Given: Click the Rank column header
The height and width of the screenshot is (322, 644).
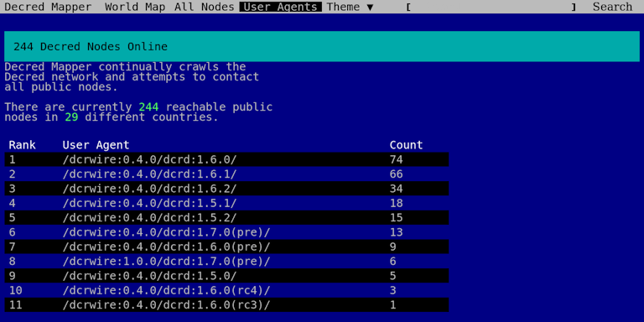Looking at the screenshot, I should [x=22, y=145].
